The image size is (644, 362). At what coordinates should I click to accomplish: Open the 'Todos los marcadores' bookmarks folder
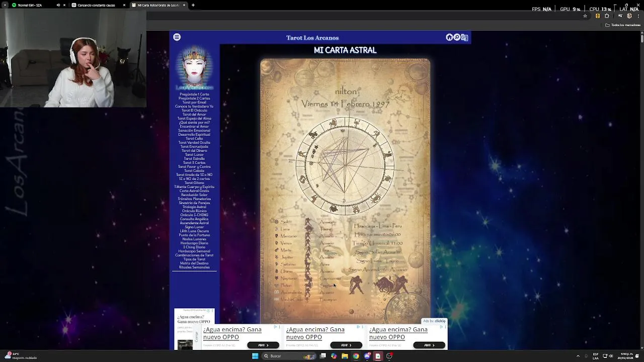tap(623, 25)
